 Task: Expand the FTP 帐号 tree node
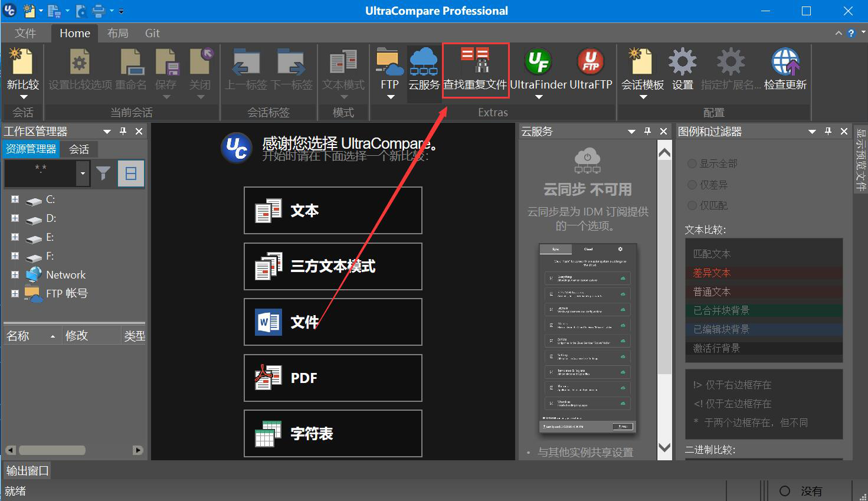pos(15,293)
